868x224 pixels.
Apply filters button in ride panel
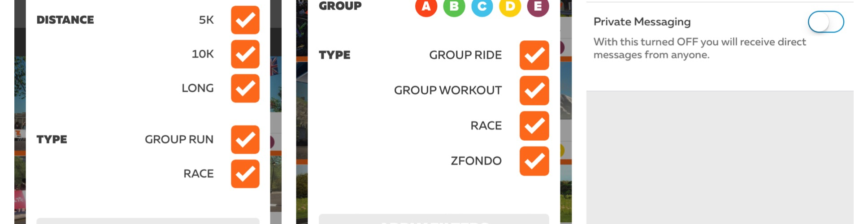[434, 220]
